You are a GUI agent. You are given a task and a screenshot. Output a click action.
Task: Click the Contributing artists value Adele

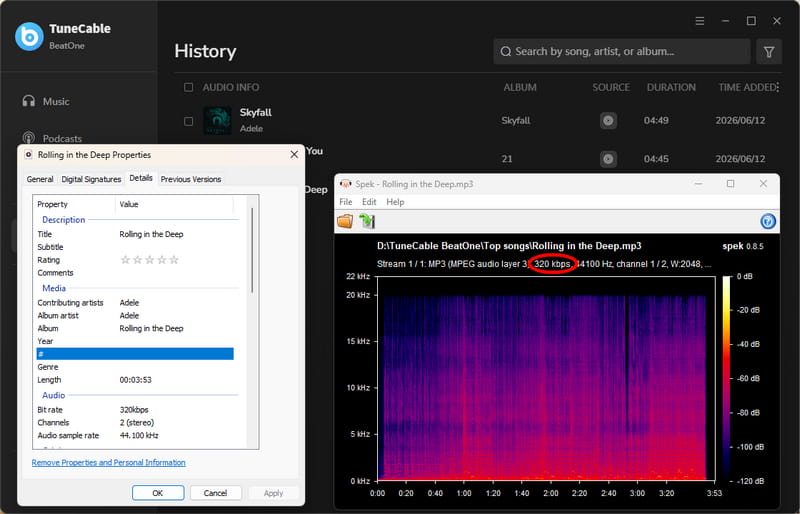click(129, 303)
